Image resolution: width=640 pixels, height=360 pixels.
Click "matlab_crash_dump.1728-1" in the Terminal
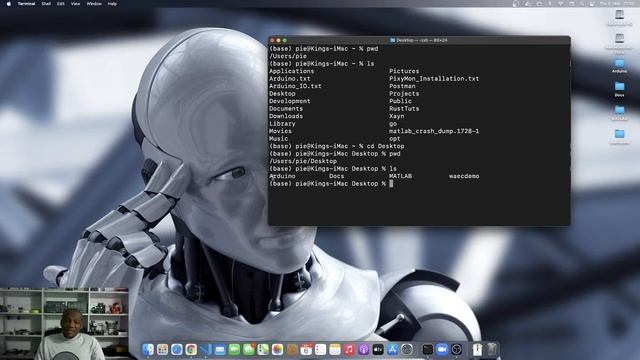434,131
